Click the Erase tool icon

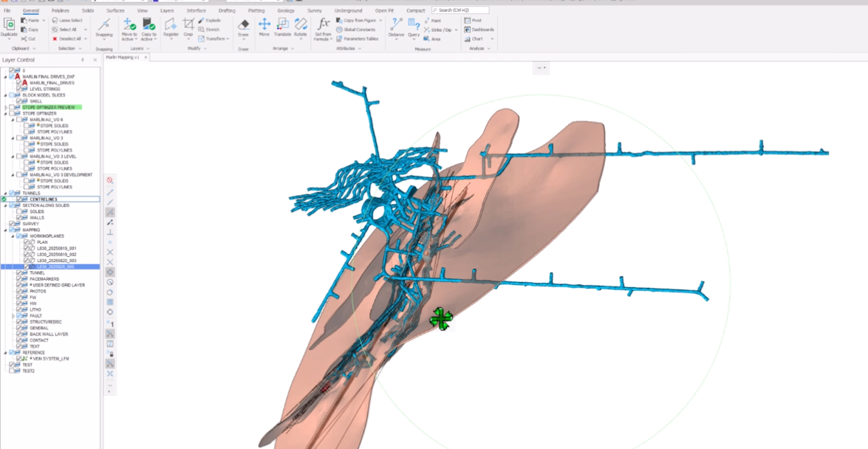pos(243,27)
